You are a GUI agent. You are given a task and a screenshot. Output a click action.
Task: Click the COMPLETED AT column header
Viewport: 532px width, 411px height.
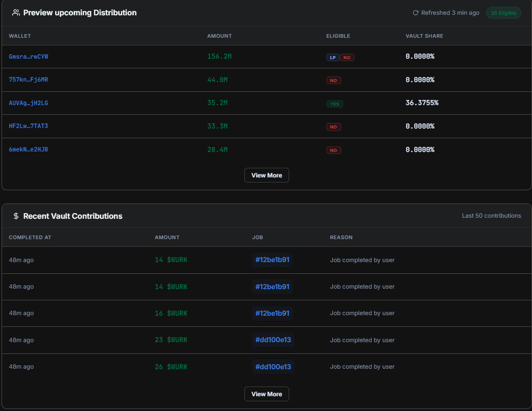tap(30, 238)
